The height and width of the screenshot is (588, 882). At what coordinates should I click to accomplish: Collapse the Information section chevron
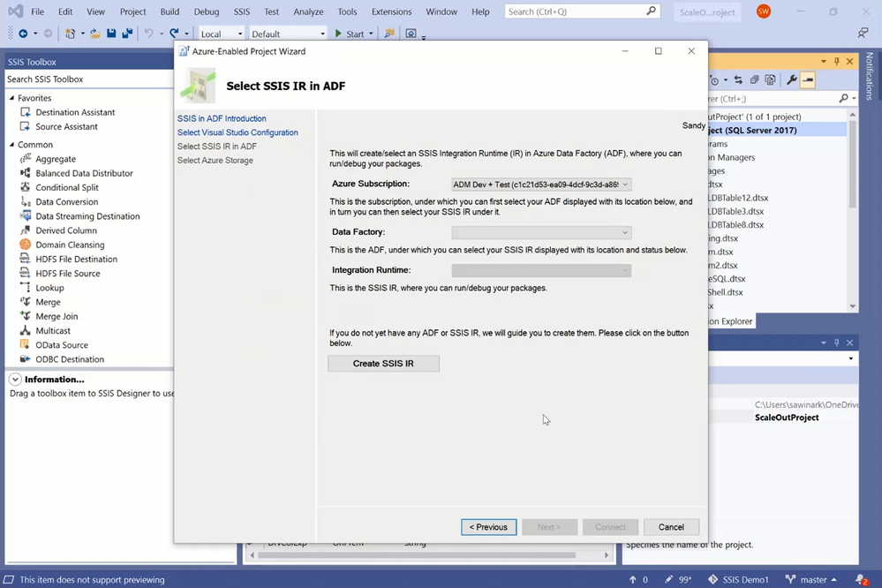(15, 380)
